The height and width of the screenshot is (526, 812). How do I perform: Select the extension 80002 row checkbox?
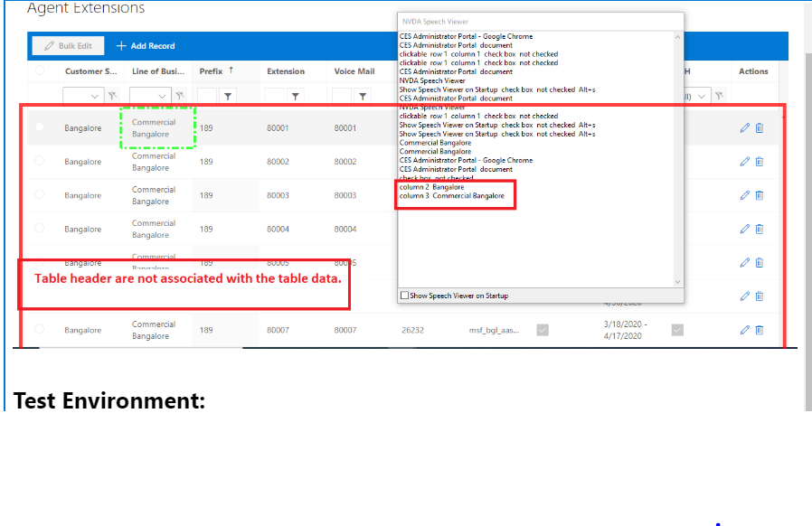point(40,161)
